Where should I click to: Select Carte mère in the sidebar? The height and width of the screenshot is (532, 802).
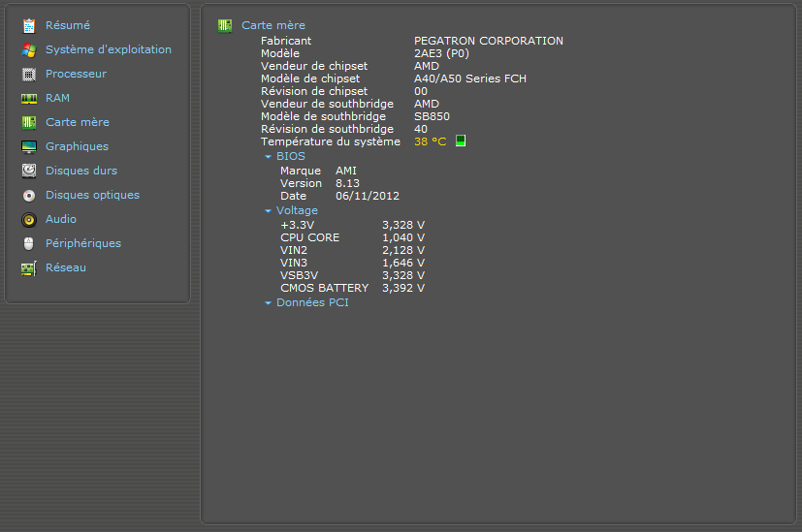78,122
